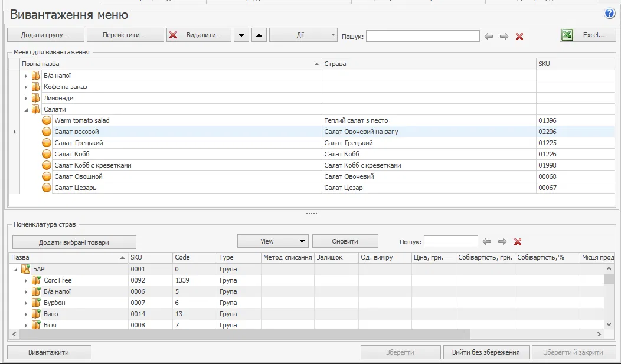Click the Видалити delete button
Image resolution: width=621 pixels, height=364 pixels.
point(198,35)
